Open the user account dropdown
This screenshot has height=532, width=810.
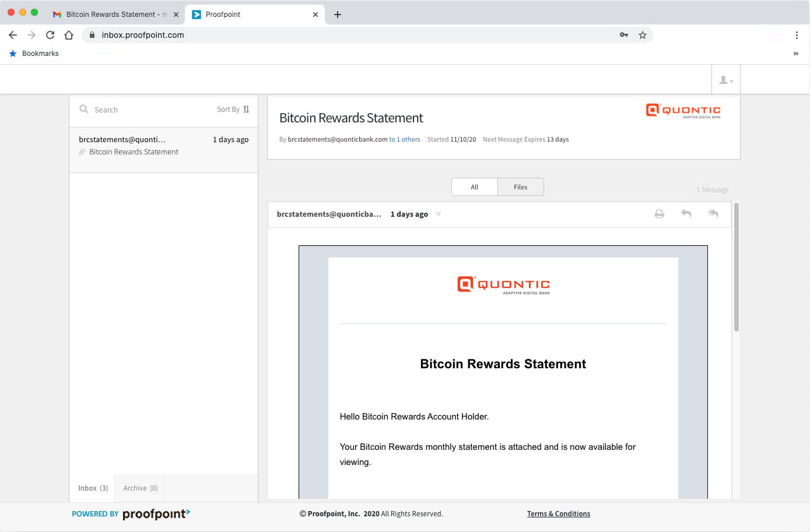click(726, 80)
